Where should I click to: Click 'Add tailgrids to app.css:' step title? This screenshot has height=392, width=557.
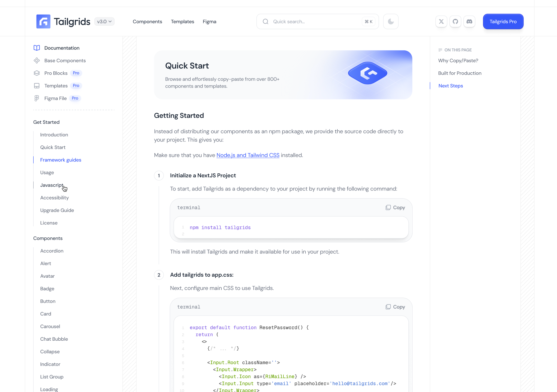click(x=202, y=275)
